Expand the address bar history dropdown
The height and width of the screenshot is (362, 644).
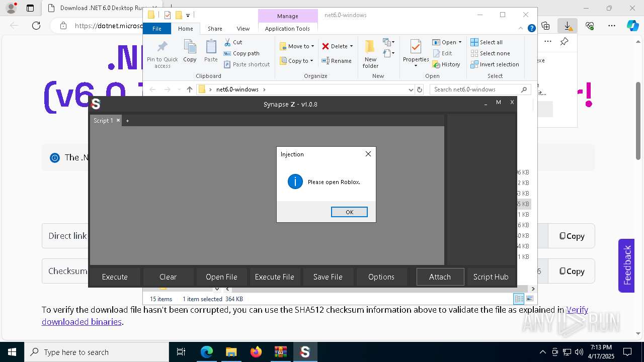point(411,89)
